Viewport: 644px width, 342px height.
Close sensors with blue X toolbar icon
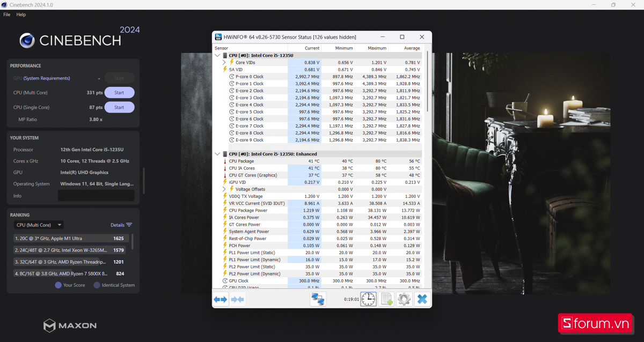(x=422, y=299)
